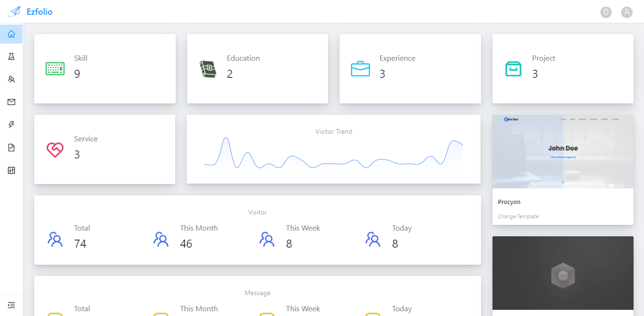
Task: Click the Message This Month yellow icon
Action: pos(161,314)
